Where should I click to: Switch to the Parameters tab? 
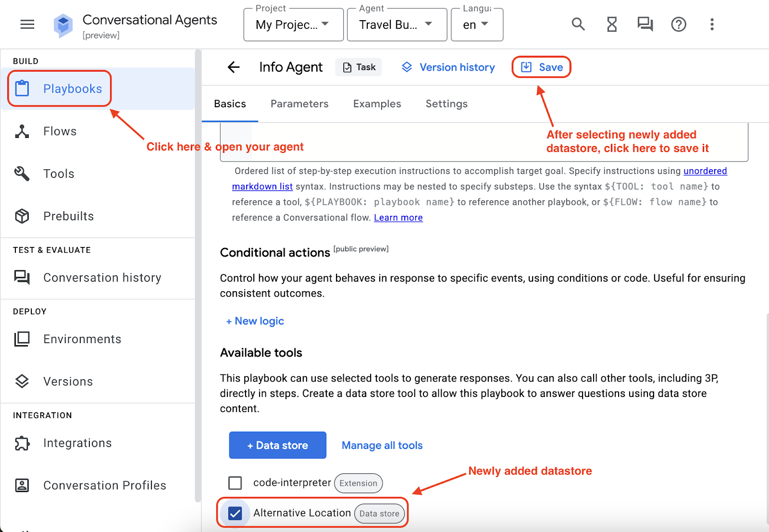tap(299, 104)
